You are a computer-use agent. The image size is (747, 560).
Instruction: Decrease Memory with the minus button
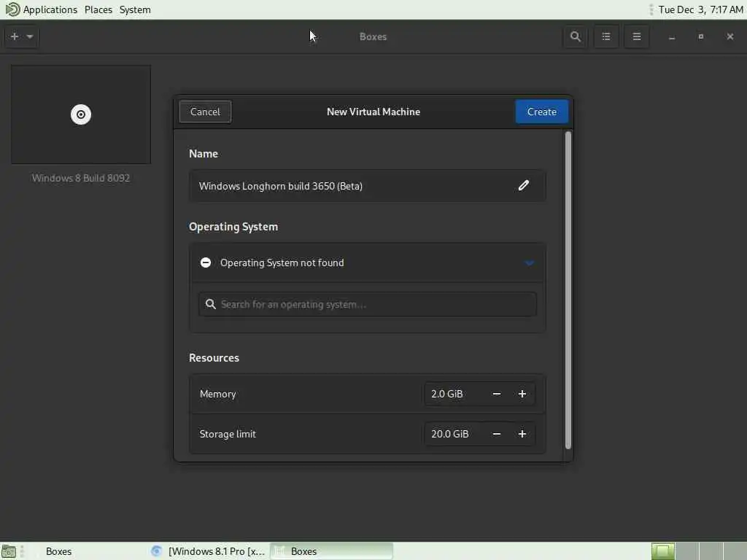(x=496, y=394)
